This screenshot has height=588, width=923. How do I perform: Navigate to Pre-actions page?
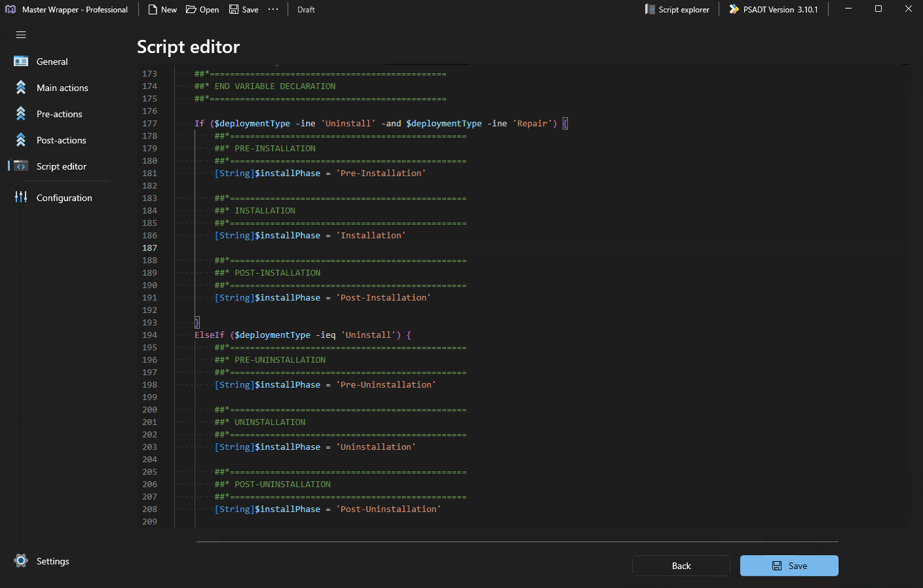click(x=58, y=114)
